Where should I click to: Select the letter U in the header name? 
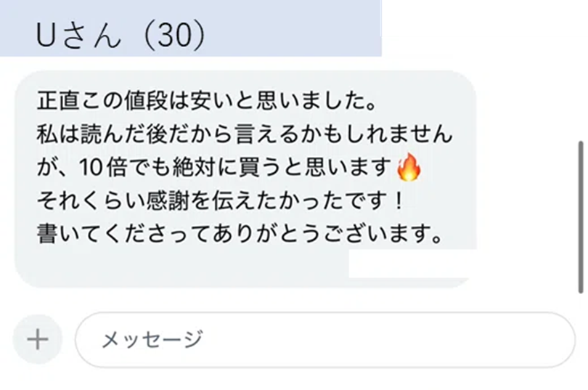[46, 36]
